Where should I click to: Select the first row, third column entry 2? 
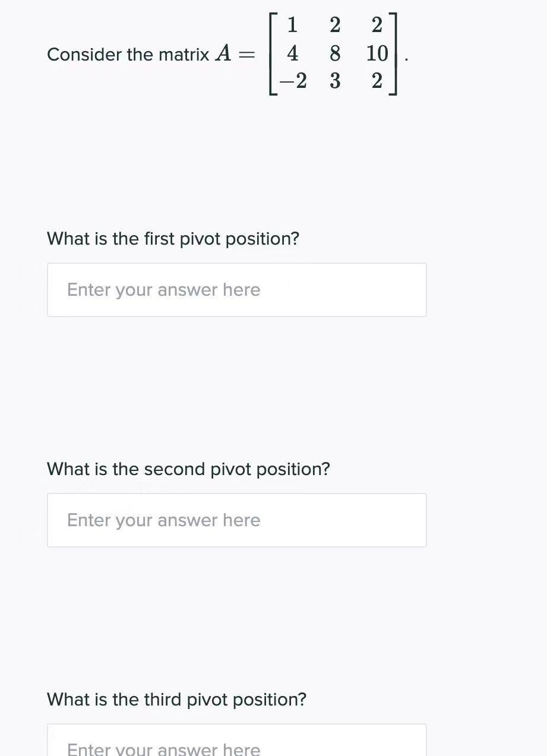(377, 26)
